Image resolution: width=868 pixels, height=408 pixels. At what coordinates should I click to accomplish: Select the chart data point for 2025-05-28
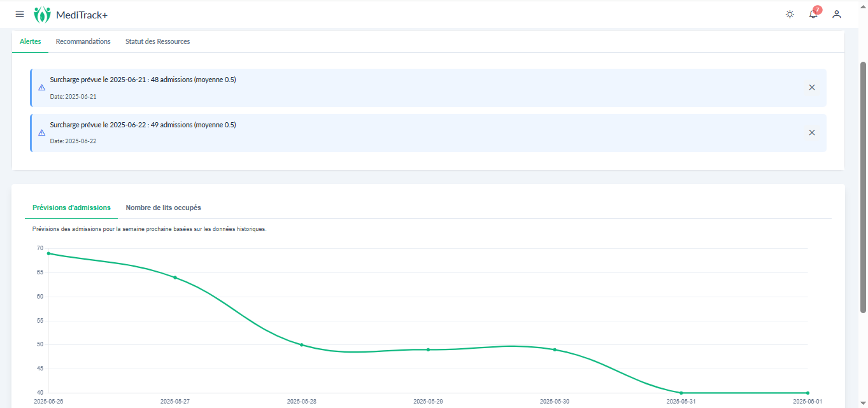click(302, 345)
